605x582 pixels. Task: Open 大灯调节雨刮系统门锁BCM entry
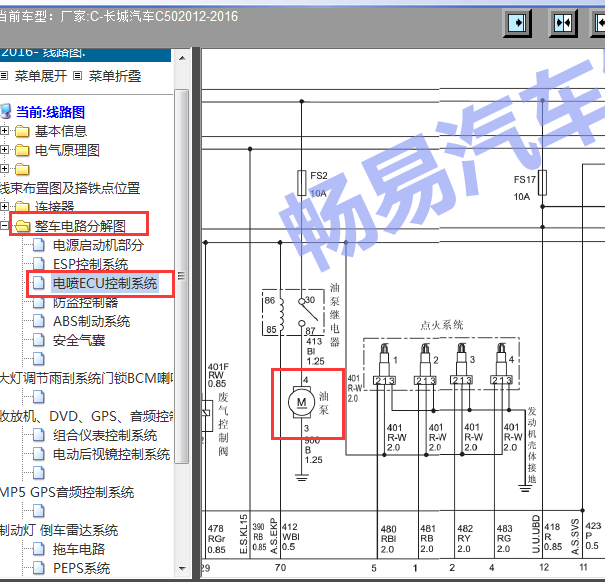click(86, 378)
